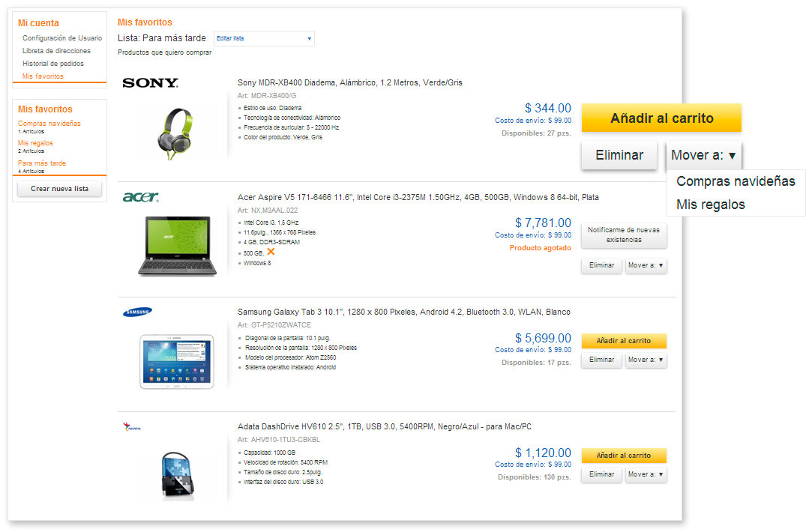Expand the Mover a dropdown for Adata drive

(646, 474)
